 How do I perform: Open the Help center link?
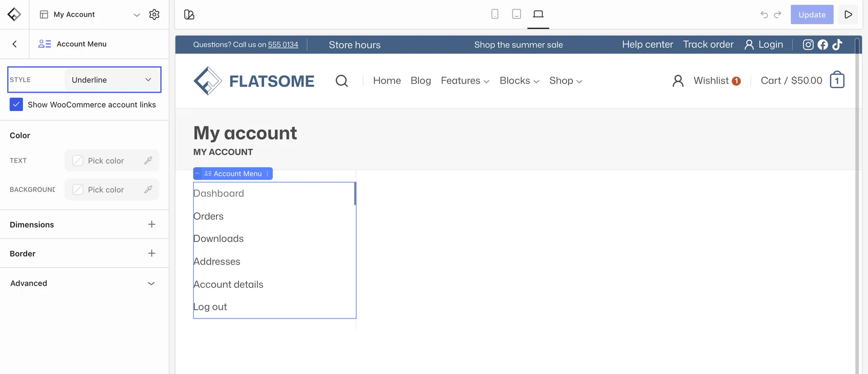(648, 44)
